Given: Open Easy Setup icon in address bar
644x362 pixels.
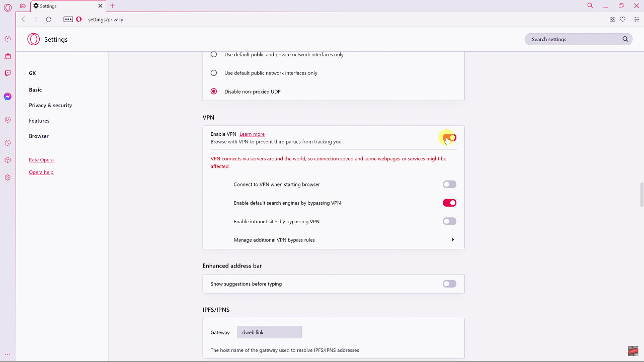Looking at the screenshot, I should (636, 20).
